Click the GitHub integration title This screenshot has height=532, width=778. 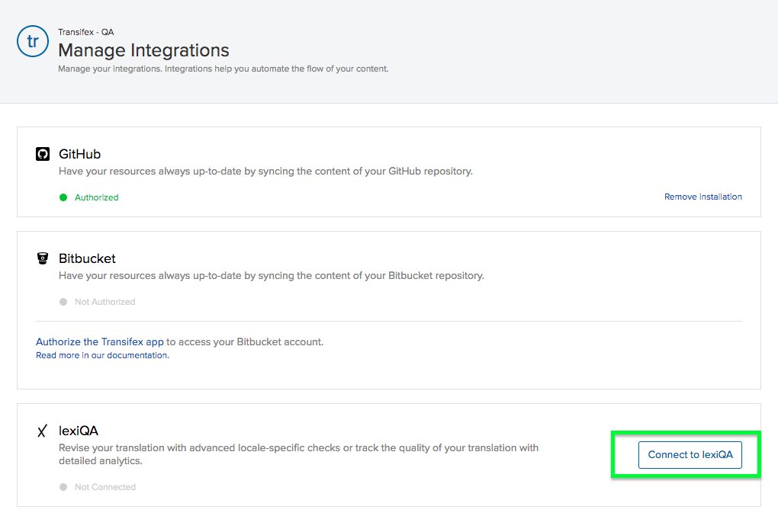(x=80, y=154)
